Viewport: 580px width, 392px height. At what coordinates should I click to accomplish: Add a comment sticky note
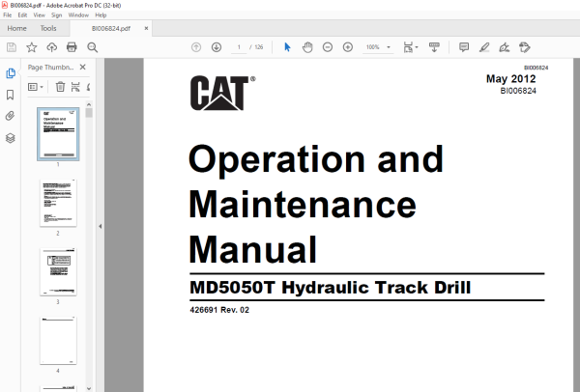[x=464, y=47]
